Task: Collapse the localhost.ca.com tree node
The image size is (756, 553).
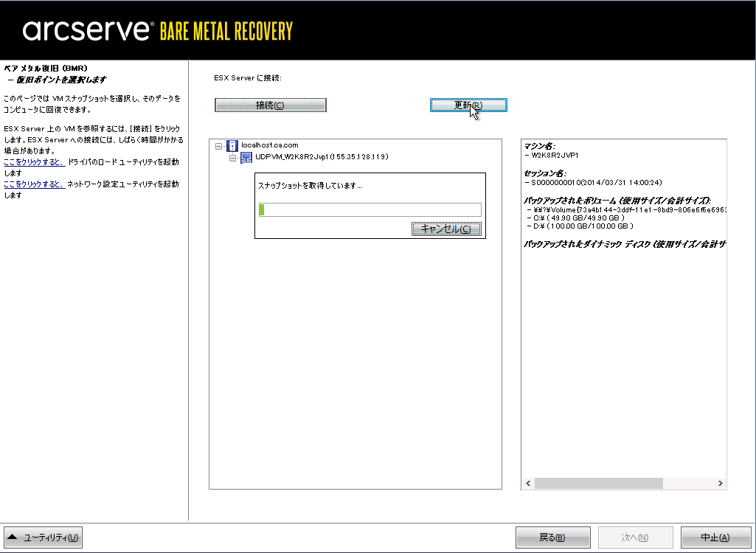Action: (x=218, y=145)
